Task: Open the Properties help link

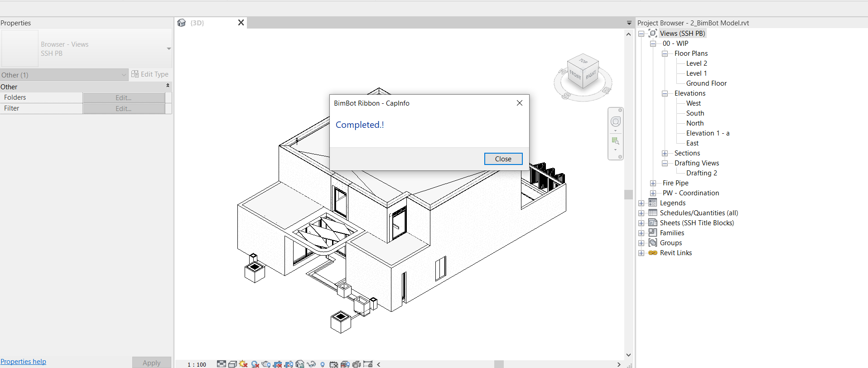Action: pyautogui.click(x=23, y=361)
